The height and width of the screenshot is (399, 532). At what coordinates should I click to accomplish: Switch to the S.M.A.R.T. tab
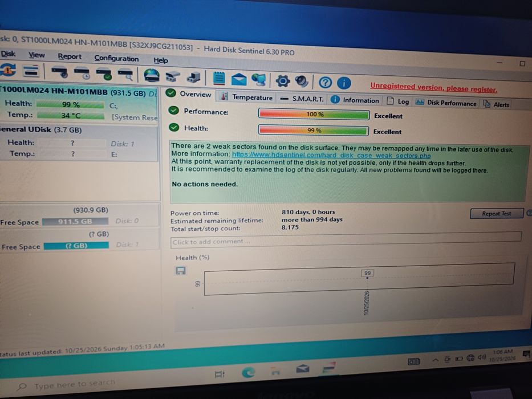(x=302, y=99)
